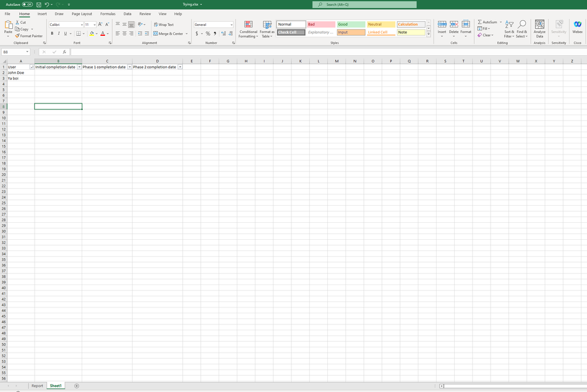Click the Orientation text rotation icon
Screen dimensions: 587x392
pos(140,24)
